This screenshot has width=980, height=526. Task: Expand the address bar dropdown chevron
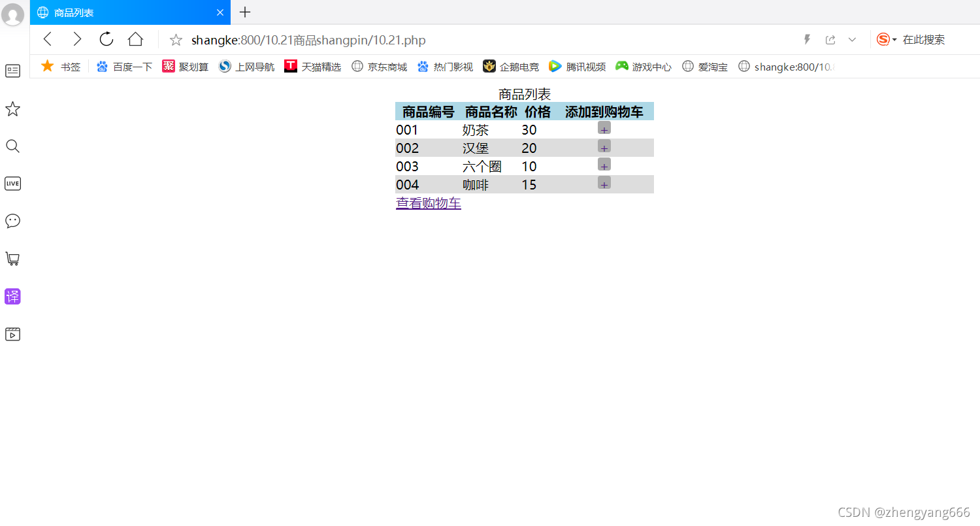(x=852, y=40)
